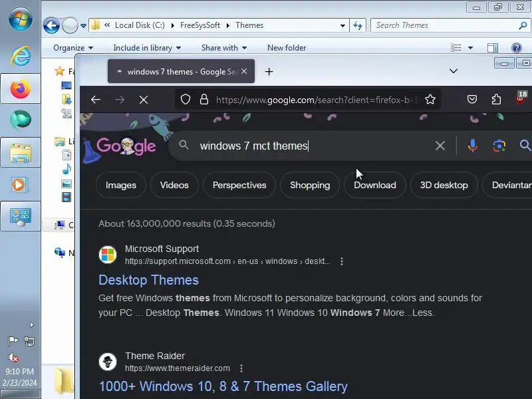Submit search with magnifier button
Image resolution: width=532 pixels, height=399 pixels.
[x=525, y=146]
